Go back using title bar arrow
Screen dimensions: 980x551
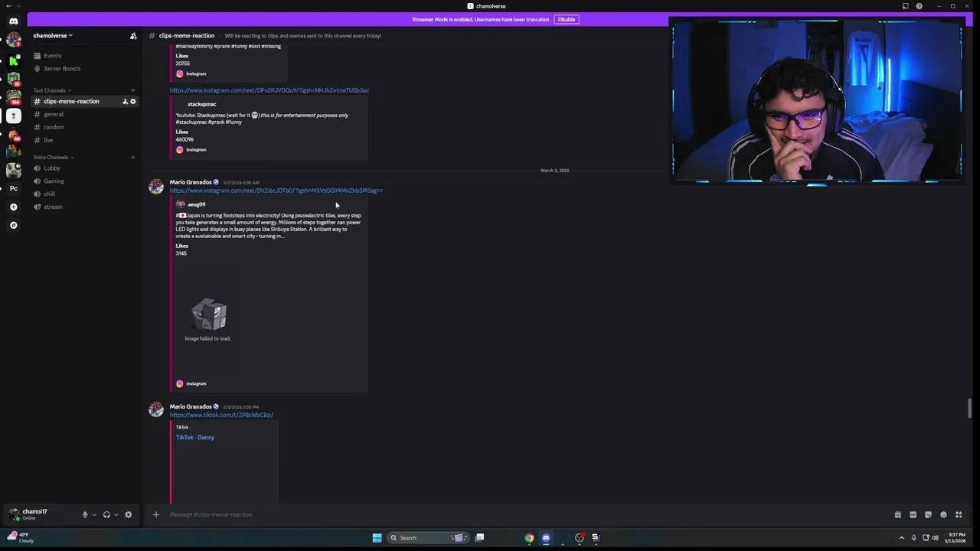pyautogui.click(x=8, y=6)
